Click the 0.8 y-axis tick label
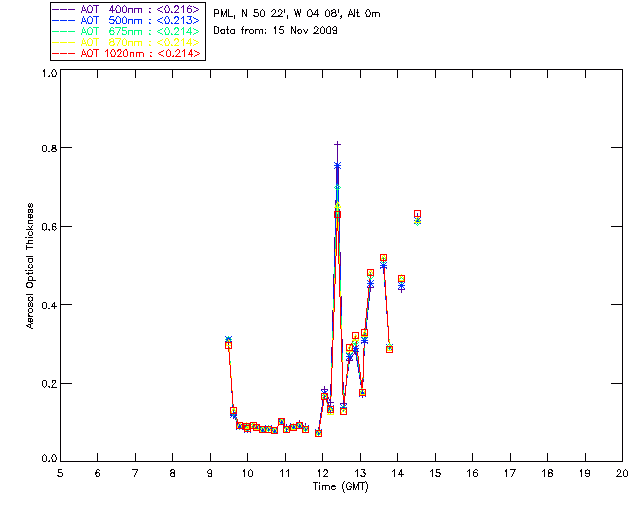Image resolution: width=640 pixels, height=512 pixels. click(49, 148)
